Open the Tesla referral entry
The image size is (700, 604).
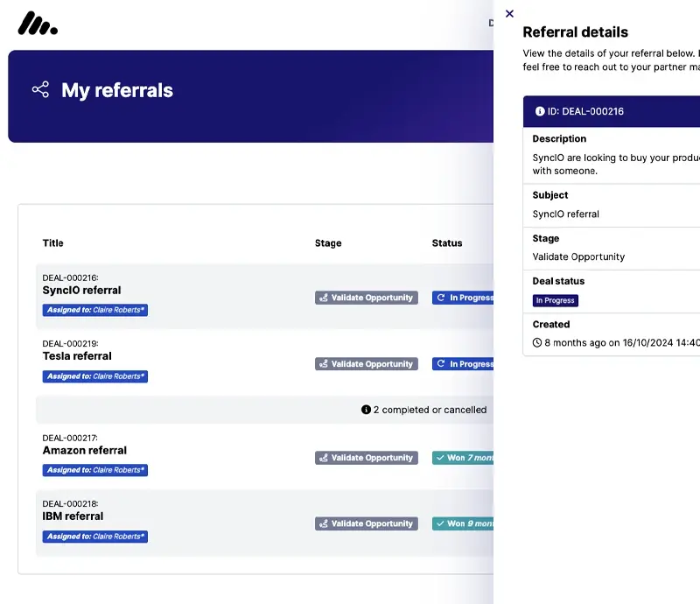[x=77, y=356]
